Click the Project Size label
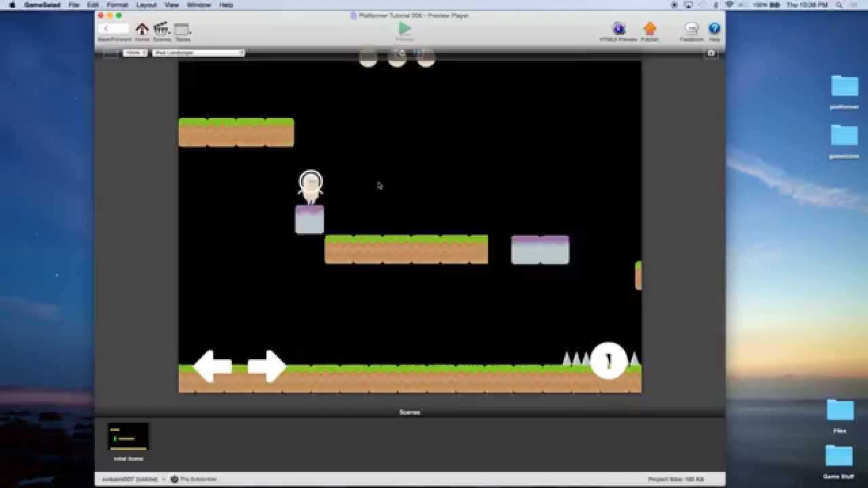 676,479
